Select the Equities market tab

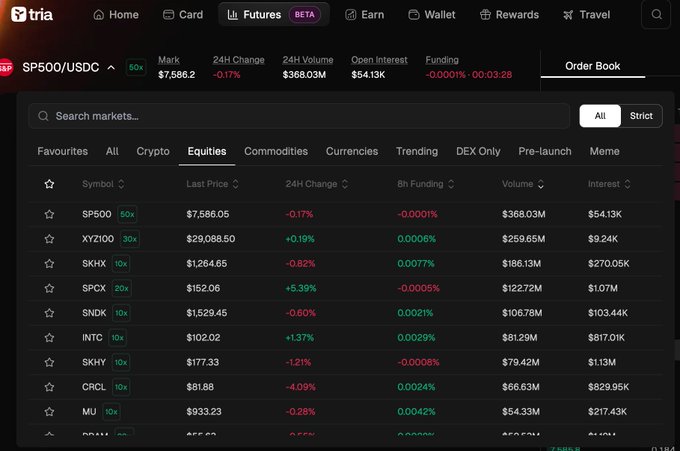coord(207,151)
